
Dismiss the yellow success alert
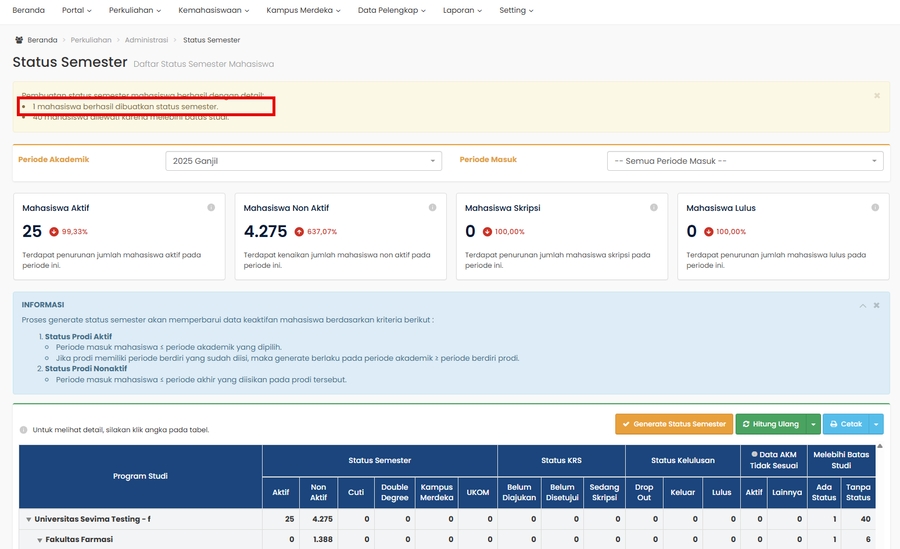coord(877,96)
